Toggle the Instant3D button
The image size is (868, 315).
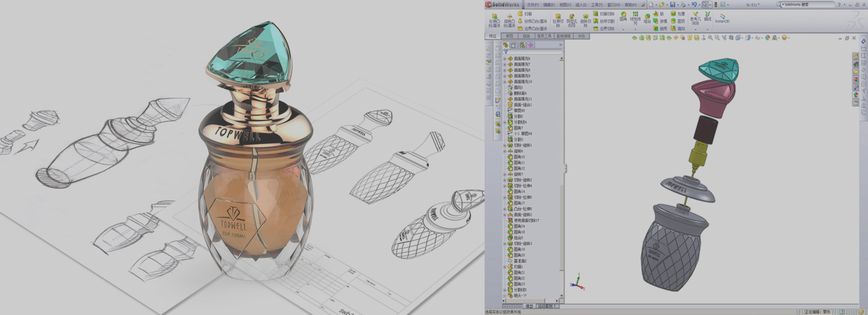(x=722, y=18)
